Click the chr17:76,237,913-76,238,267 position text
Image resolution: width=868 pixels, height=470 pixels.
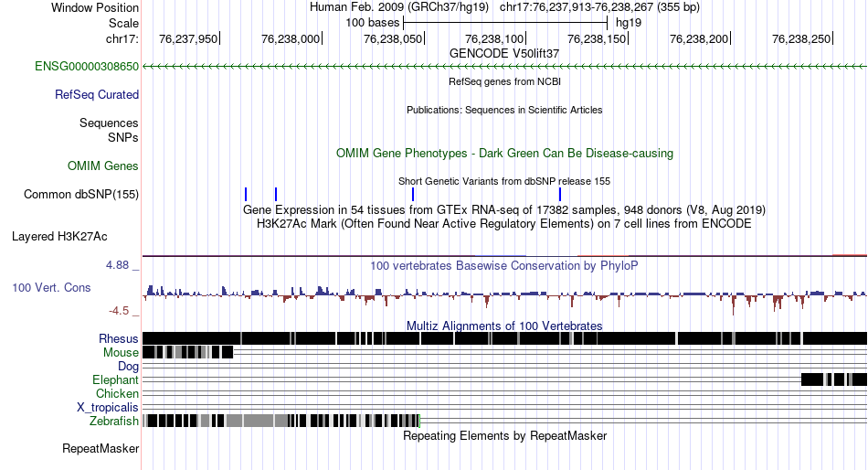click(599, 7)
